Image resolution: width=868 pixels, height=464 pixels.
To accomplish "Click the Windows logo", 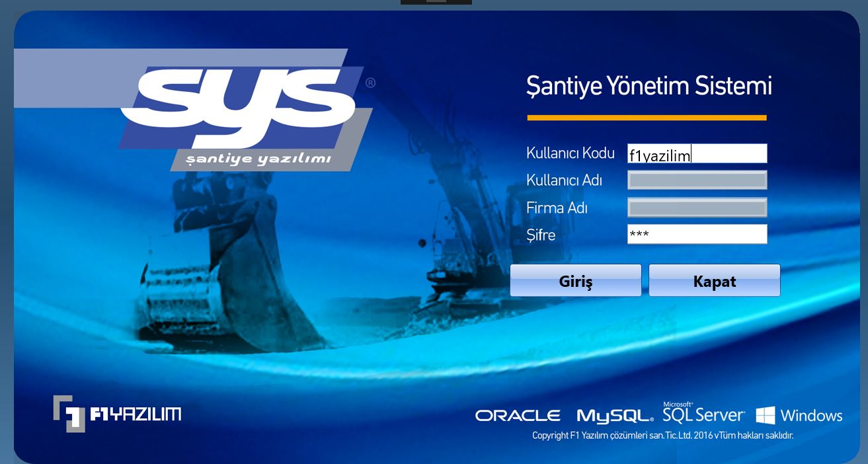I will pyautogui.click(x=799, y=415).
